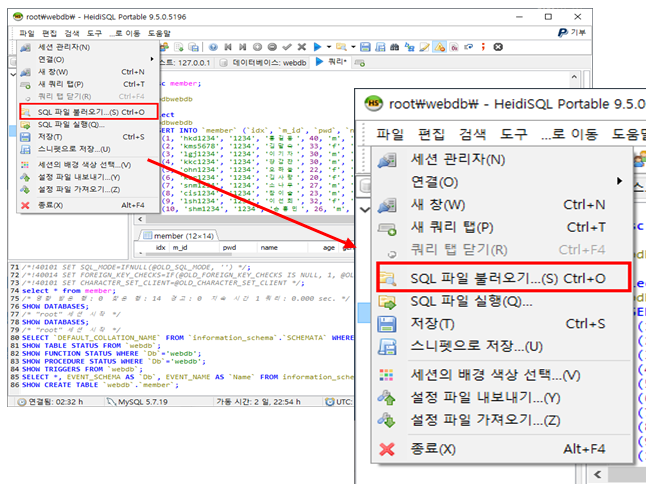The height and width of the screenshot is (494, 657).
Task: Expand the 연결(O) submenu arrow in the small menu
Action: 152,59
